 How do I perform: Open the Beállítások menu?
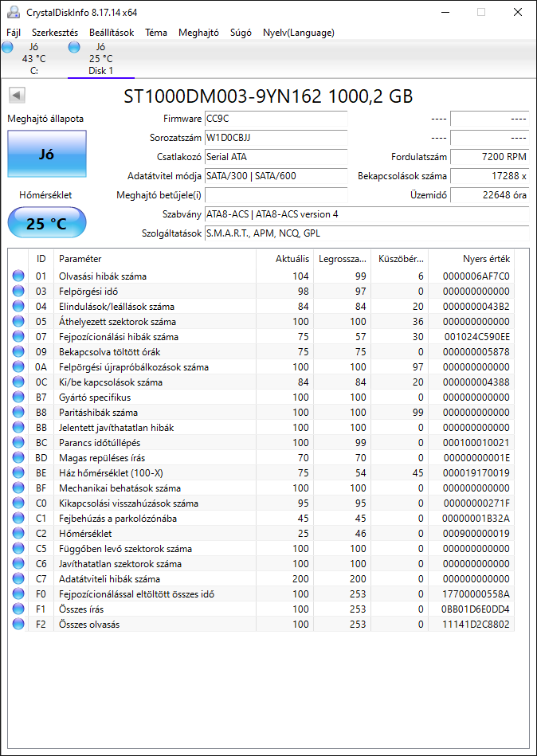pos(112,33)
